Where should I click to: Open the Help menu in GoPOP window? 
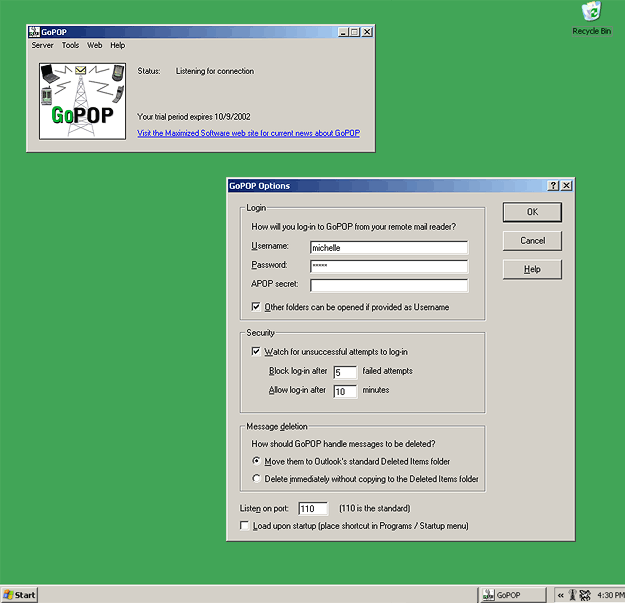(118, 45)
